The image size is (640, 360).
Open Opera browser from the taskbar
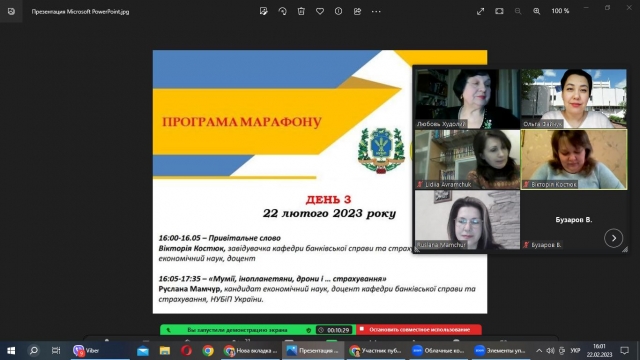click(186, 351)
